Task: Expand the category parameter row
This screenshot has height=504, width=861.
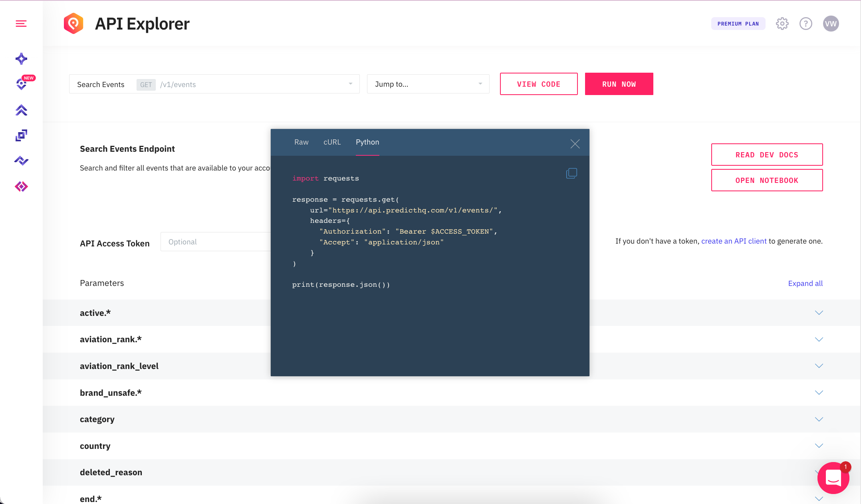Action: click(819, 419)
